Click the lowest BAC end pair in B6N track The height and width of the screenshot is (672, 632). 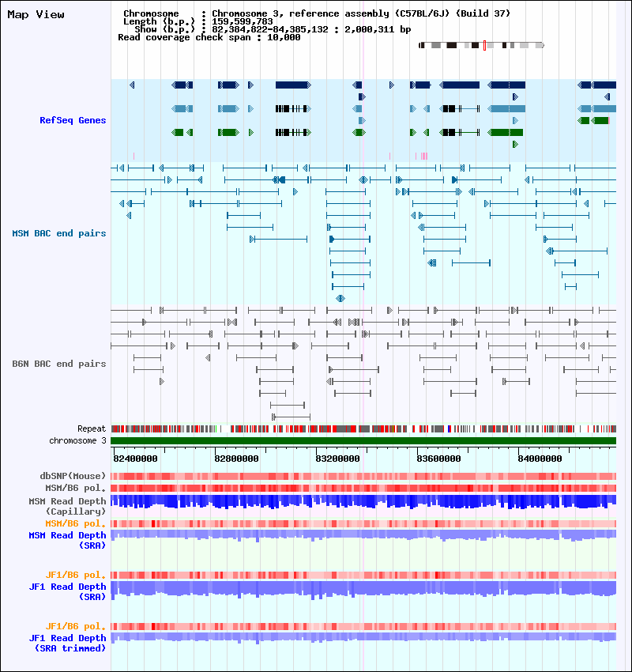coord(292,417)
